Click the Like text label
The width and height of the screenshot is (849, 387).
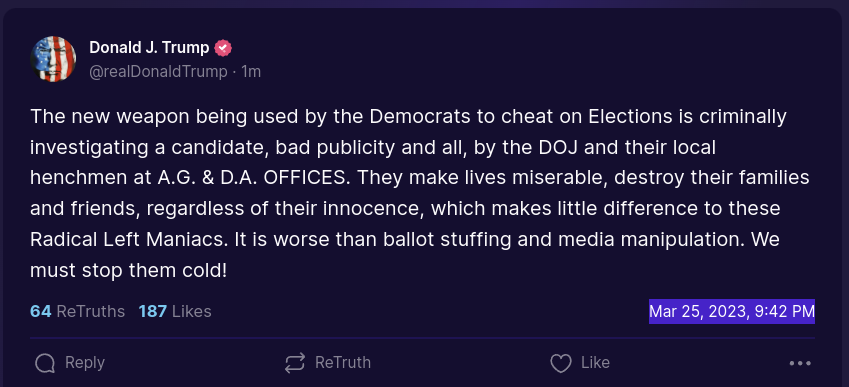[596, 363]
